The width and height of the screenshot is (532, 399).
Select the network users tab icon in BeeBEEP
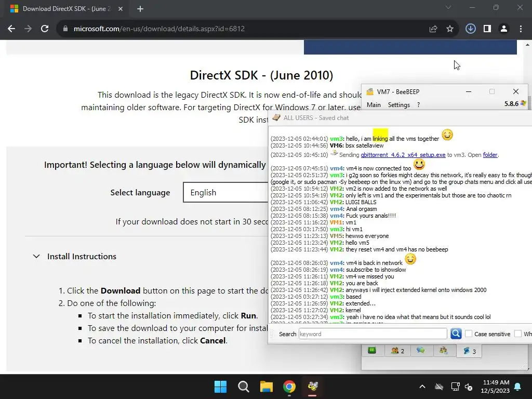tap(443, 351)
